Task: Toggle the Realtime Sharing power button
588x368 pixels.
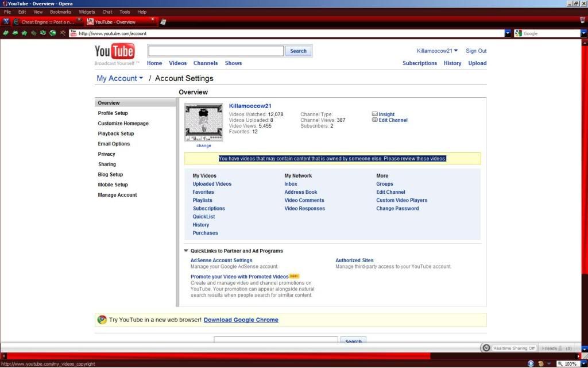Action: point(486,348)
